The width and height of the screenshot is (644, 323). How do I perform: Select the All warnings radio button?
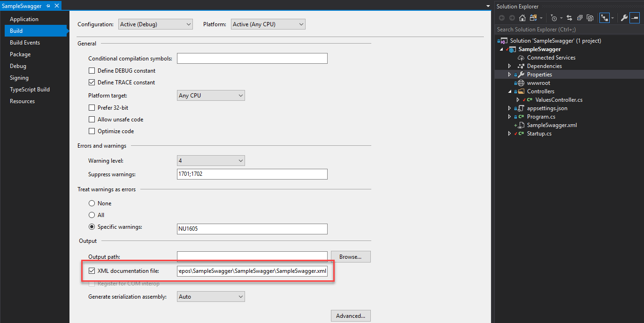tap(92, 215)
